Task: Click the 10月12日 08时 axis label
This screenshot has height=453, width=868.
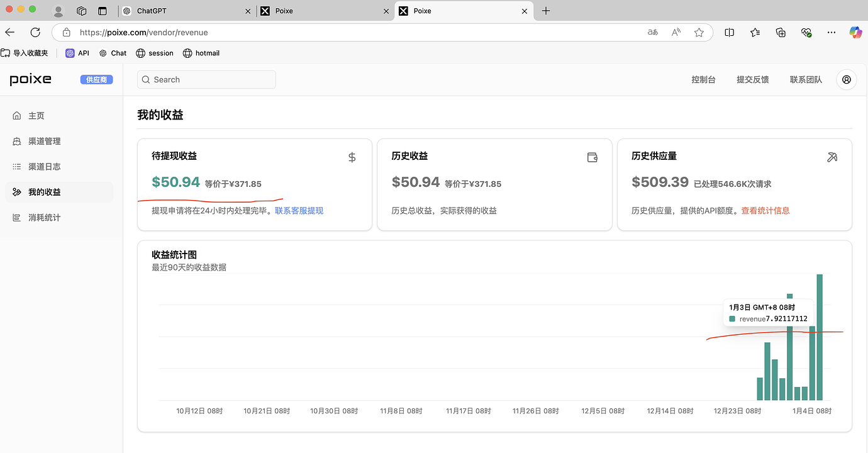Action: point(199,411)
